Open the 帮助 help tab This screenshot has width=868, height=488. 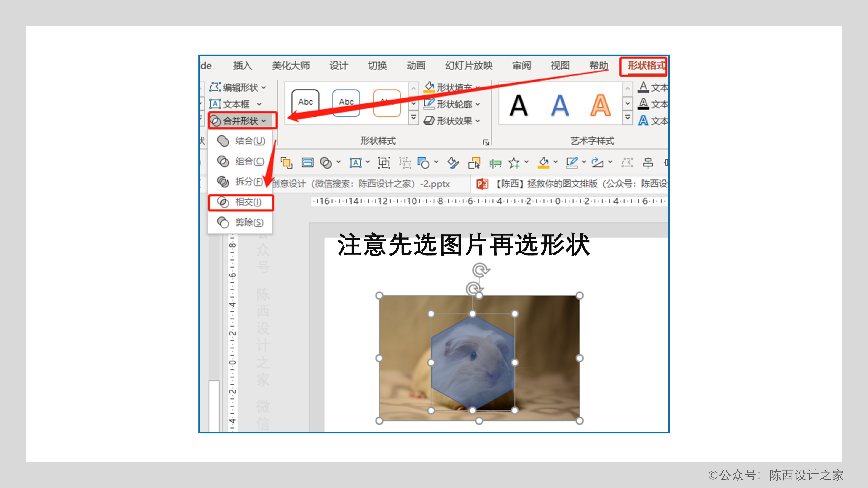[x=599, y=65]
